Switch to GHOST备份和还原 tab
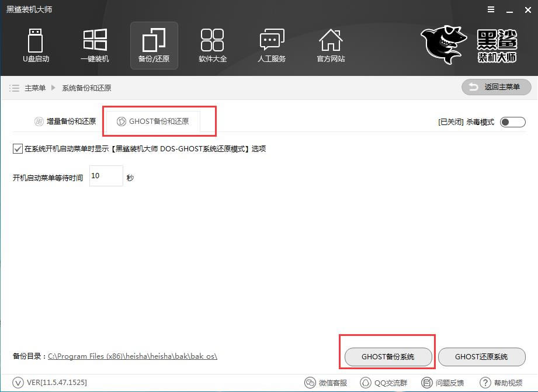This screenshot has width=538, height=392. click(x=153, y=121)
